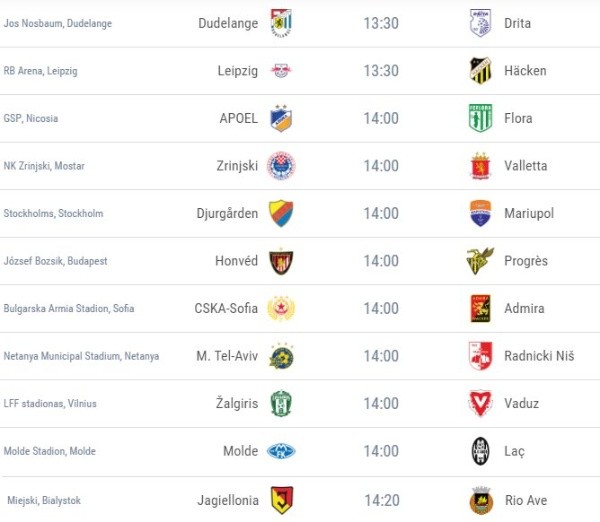Click the Jagiellonia club crest

tap(281, 499)
